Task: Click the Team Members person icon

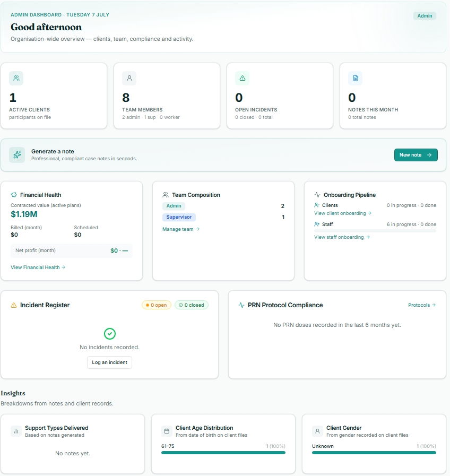Action: pyautogui.click(x=129, y=78)
